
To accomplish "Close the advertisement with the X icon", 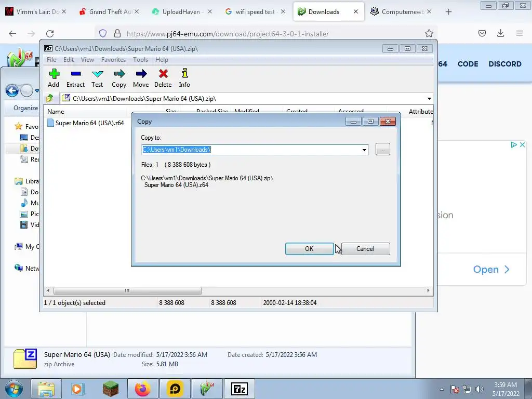I will click(x=523, y=145).
